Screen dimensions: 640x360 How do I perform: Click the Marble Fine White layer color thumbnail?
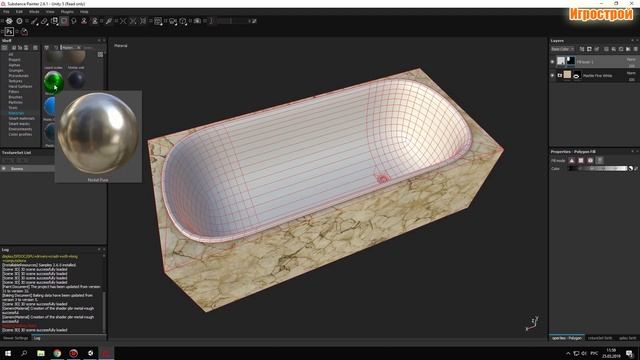[567, 75]
